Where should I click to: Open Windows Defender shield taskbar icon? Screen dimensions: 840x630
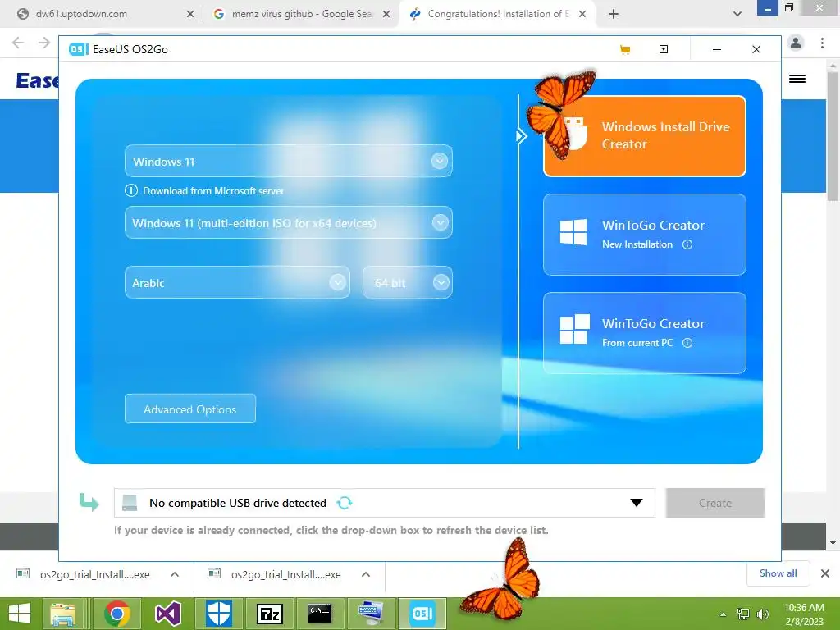click(218, 614)
